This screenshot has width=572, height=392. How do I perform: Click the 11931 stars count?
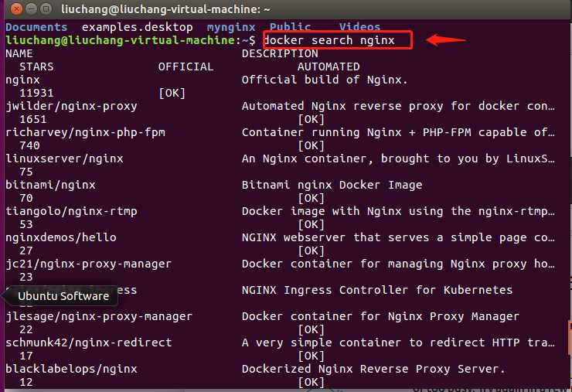coord(36,93)
